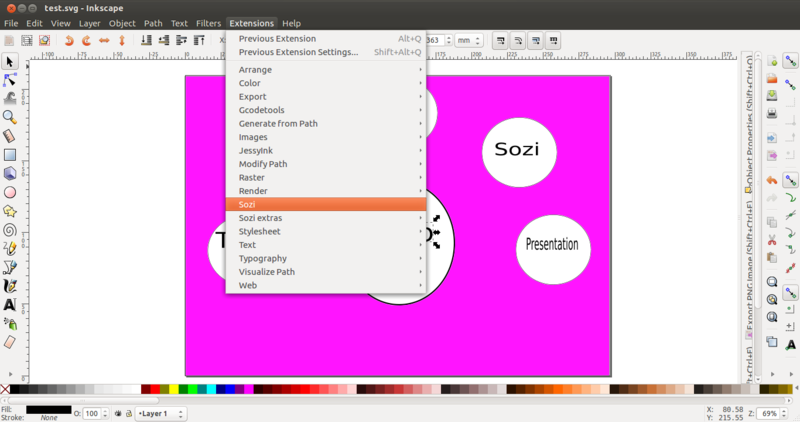
Task: Toggle snap nodes, paths and handles
Action: point(790,180)
